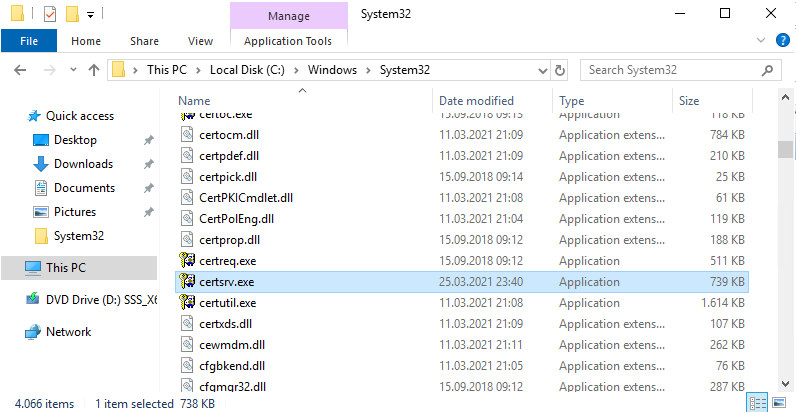
Task: Click the certsrv.exe application icon
Action: click(187, 281)
